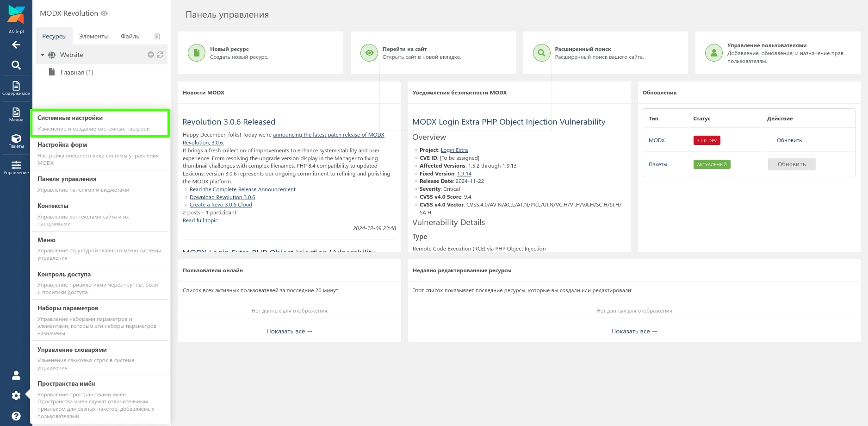Click the grey Обновить button for Пакеты
Image resolution: width=868 pixels, height=426 pixels.
click(791, 164)
